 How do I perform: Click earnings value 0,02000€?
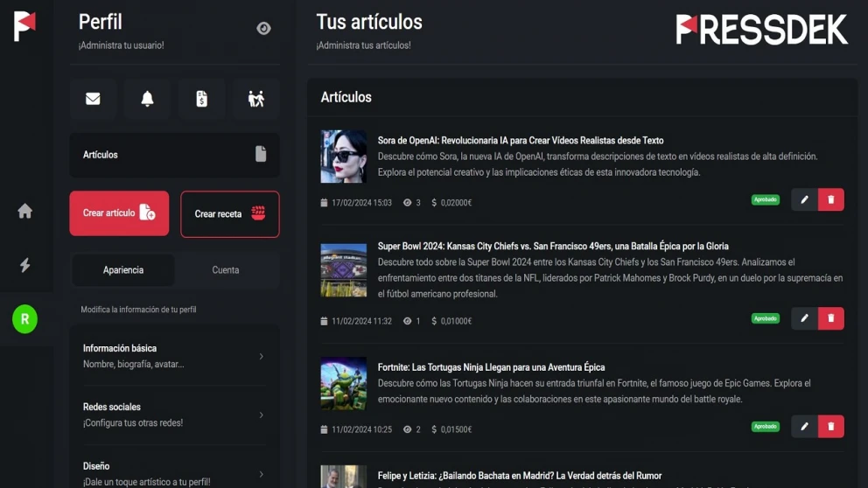(x=456, y=203)
